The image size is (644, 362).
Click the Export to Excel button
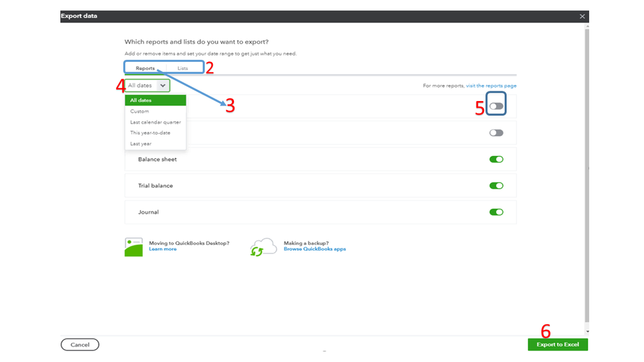(x=558, y=345)
